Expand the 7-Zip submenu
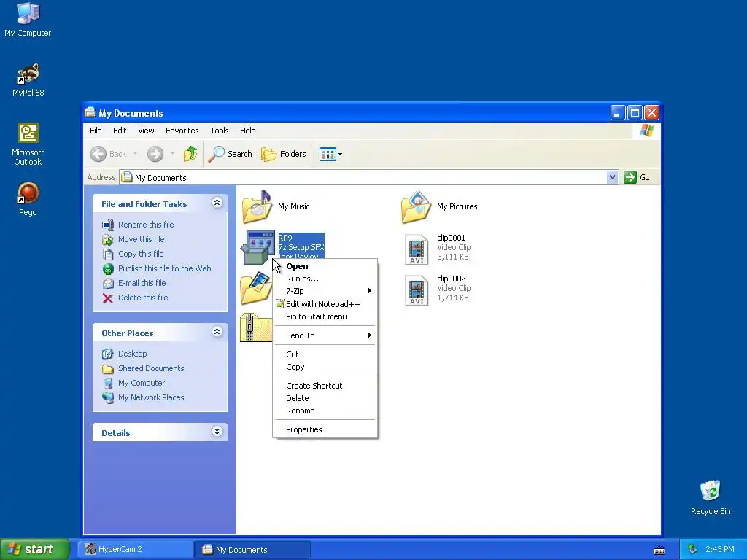The width and height of the screenshot is (747, 560). point(325,291)
